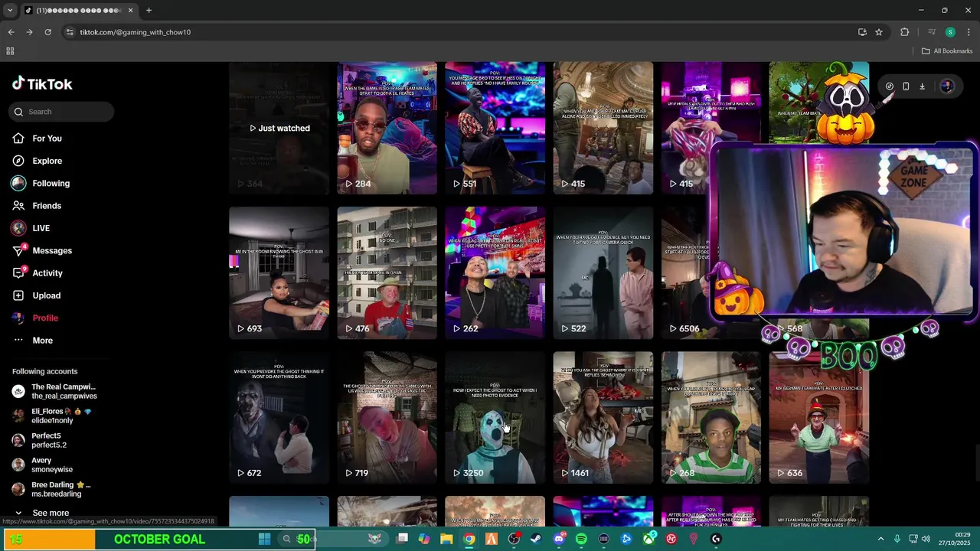Click the TikTok download icon
This screenshot has width=980, height=551.
click(922, 86)
